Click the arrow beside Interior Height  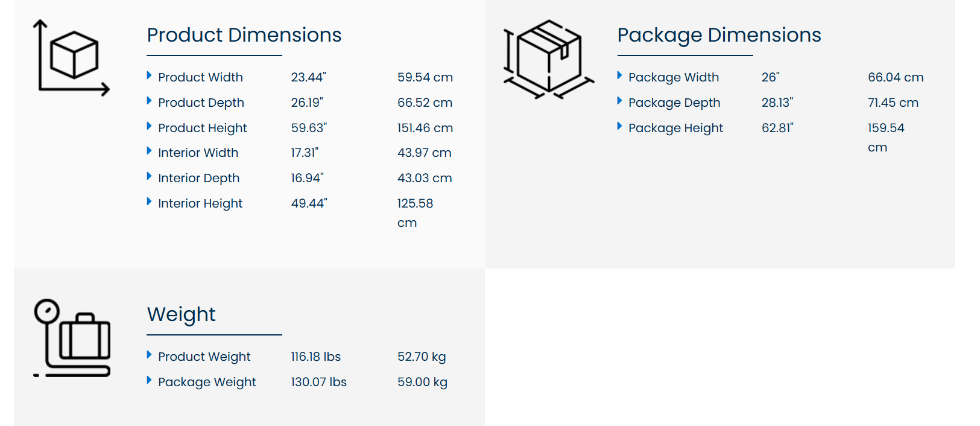click(149, 202)
